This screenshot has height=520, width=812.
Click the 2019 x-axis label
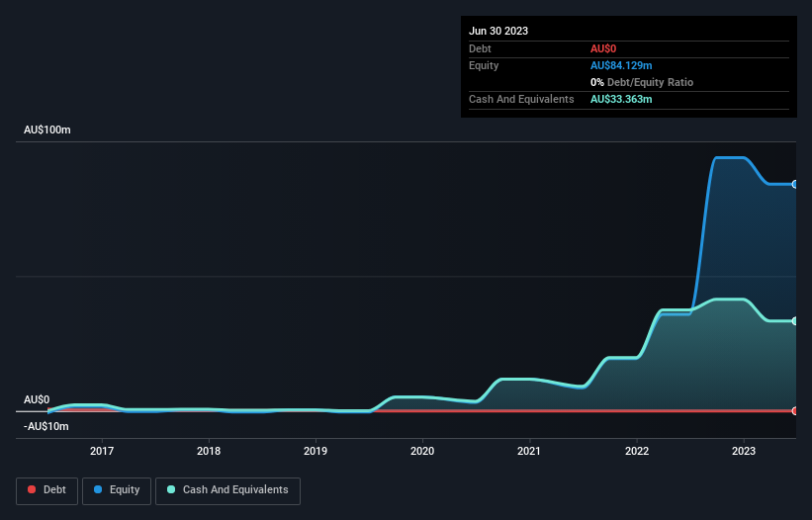coord(316,451)
